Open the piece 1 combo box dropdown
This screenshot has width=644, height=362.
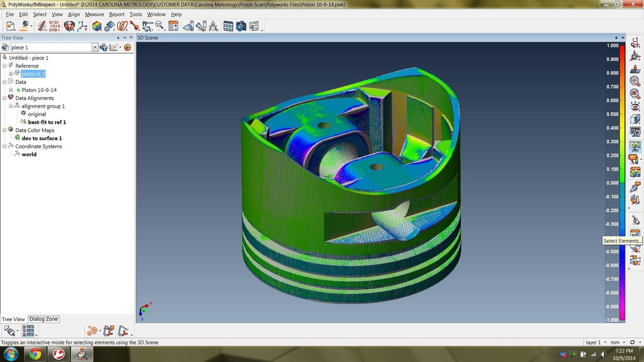click(x=95, y=47)
